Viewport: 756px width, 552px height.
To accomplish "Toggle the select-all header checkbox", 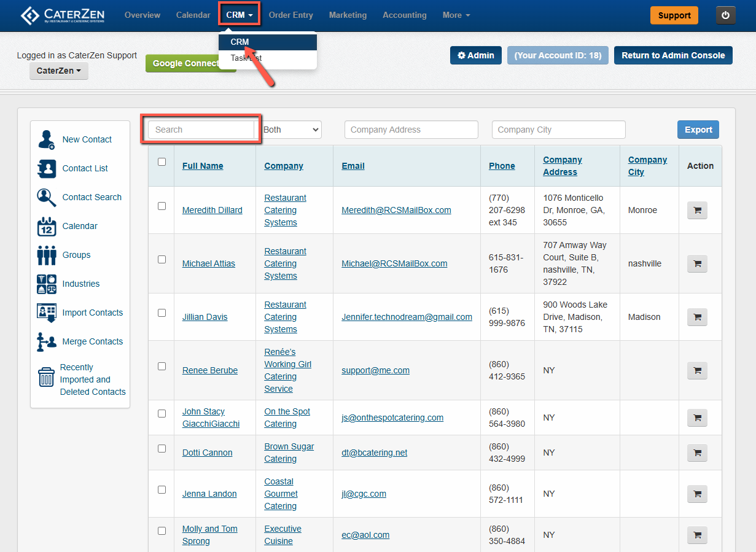I will pyautogui.click(x=162, y=162).
